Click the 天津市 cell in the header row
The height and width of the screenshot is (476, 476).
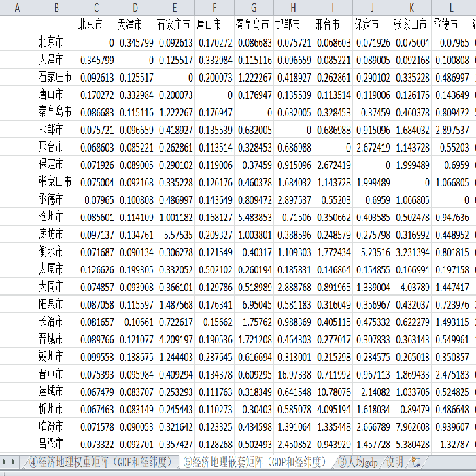point(135,24)
